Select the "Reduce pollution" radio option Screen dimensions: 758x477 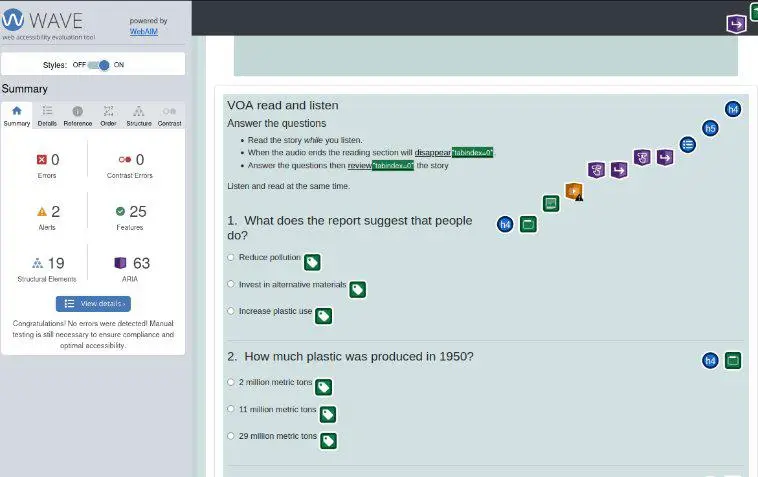click(x=231, y=257)
